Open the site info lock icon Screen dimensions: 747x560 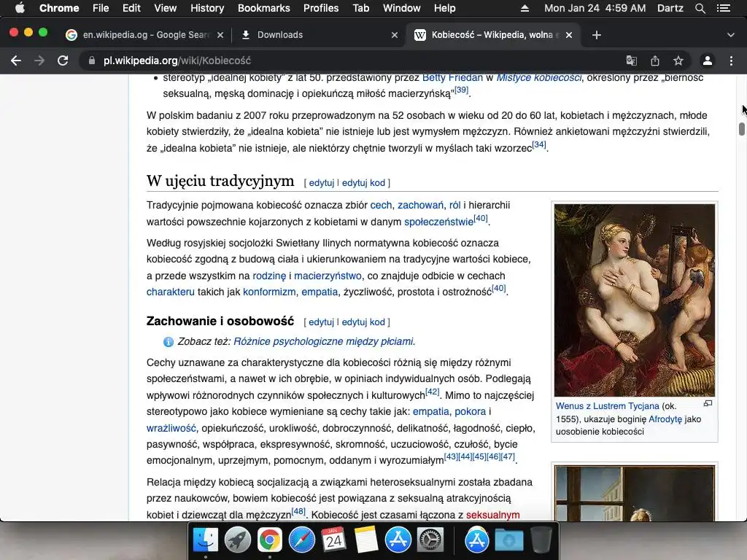point(92,61)
